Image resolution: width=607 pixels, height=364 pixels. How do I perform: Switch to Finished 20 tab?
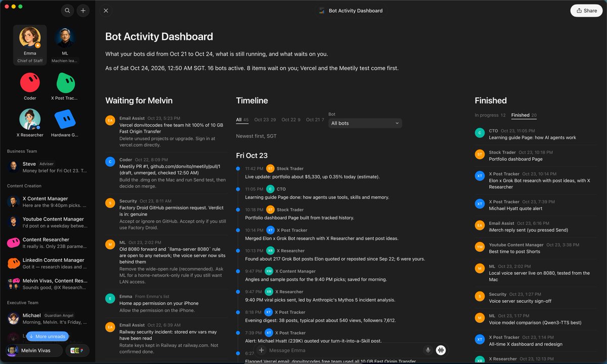(524, 115)
